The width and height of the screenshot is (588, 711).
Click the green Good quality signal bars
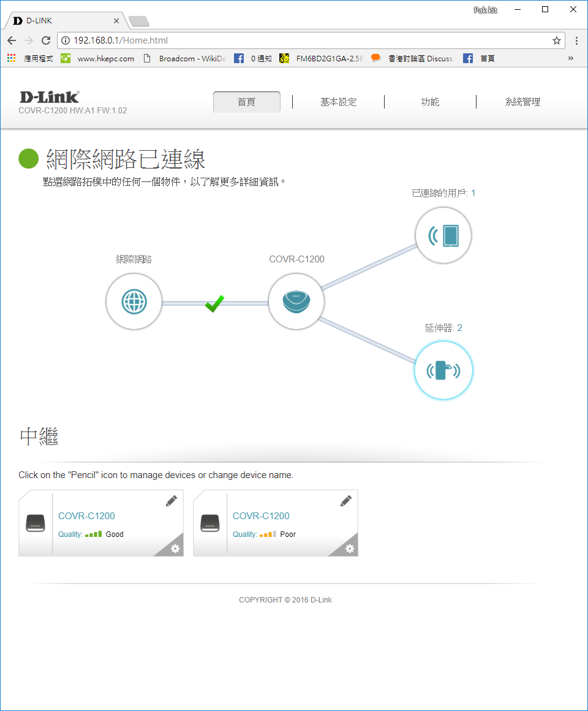[93, 534]
